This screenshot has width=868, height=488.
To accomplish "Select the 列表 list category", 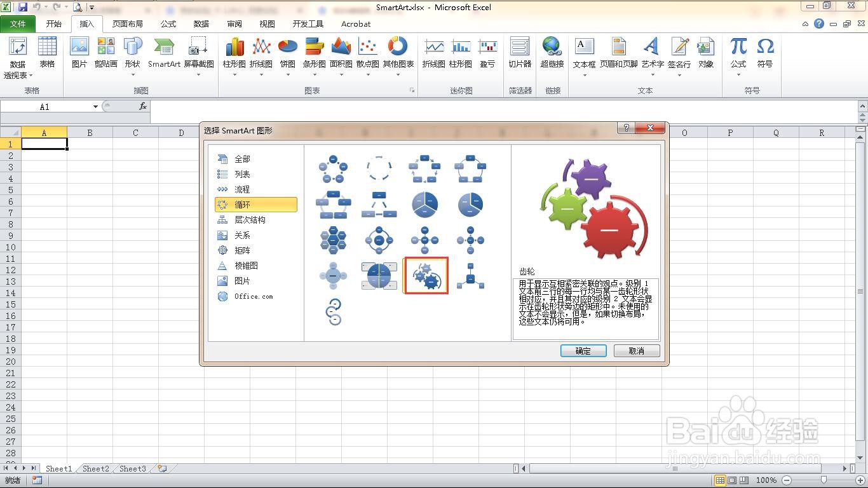I will coord(256,174).
